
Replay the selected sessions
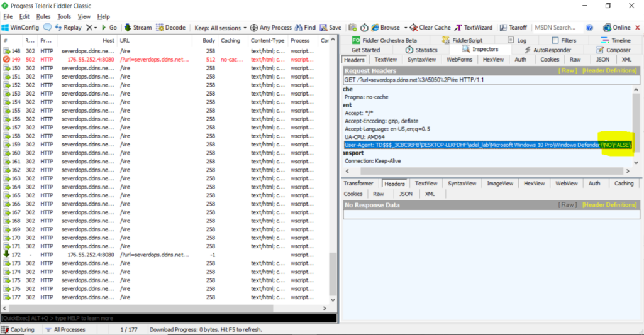pyautogui.click(x=68, y=28)
